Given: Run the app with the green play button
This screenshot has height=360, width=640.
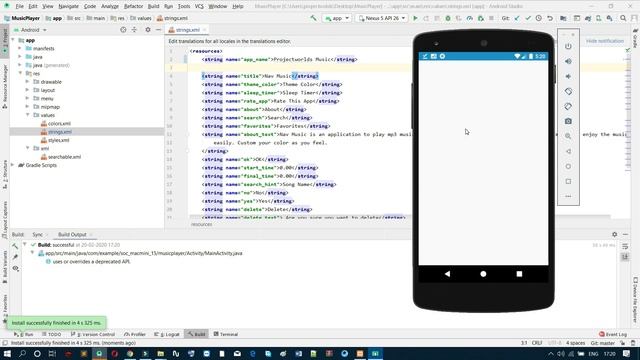Looking at the screenshot, I should click(x=416, y=18).
